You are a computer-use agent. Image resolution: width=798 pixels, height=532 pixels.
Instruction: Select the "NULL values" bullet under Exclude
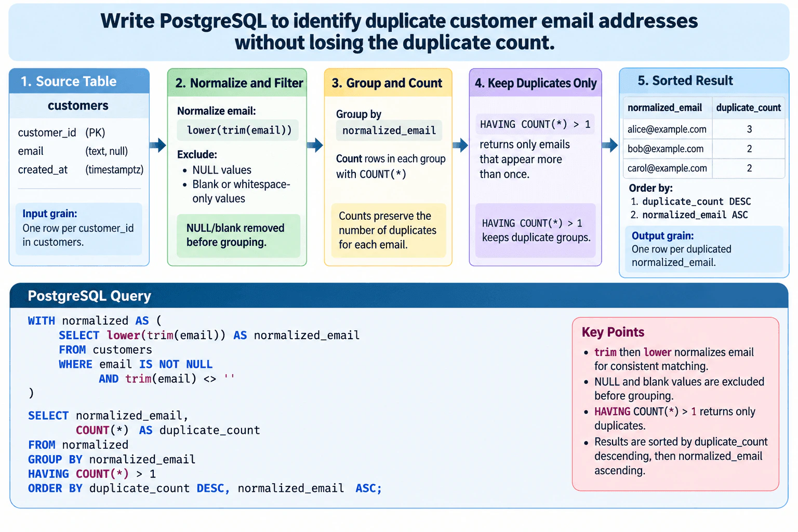[x=217, y=170]
